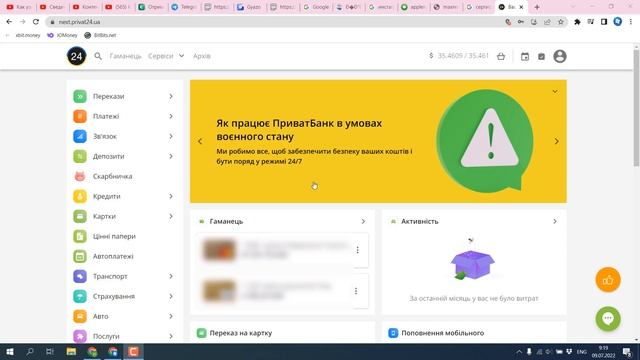Viewport: 640px width, 360px height.
Task: Click the Авто sidebar icon
Action: click(x=80, y=316)
